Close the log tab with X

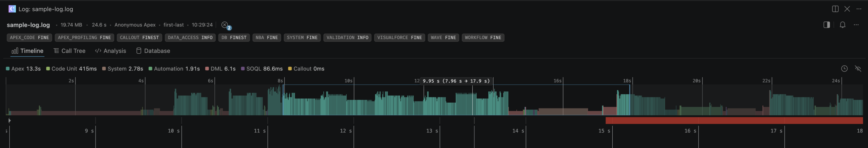click(x=847, y=9)
